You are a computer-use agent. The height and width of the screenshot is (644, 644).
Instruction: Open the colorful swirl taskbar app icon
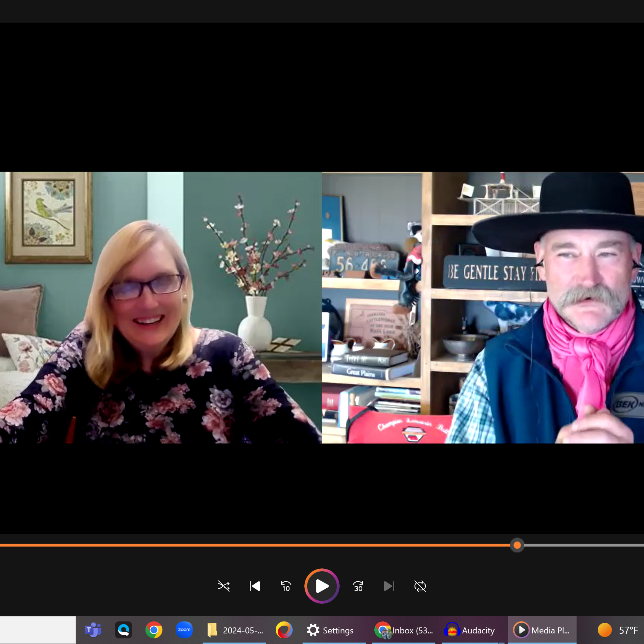[x=284, y=630]
